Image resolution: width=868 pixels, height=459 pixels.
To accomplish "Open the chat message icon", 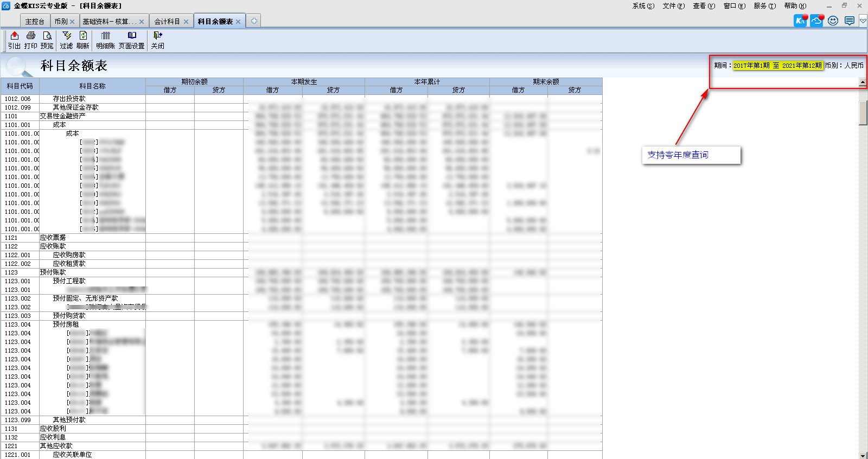I will [850, 21].
